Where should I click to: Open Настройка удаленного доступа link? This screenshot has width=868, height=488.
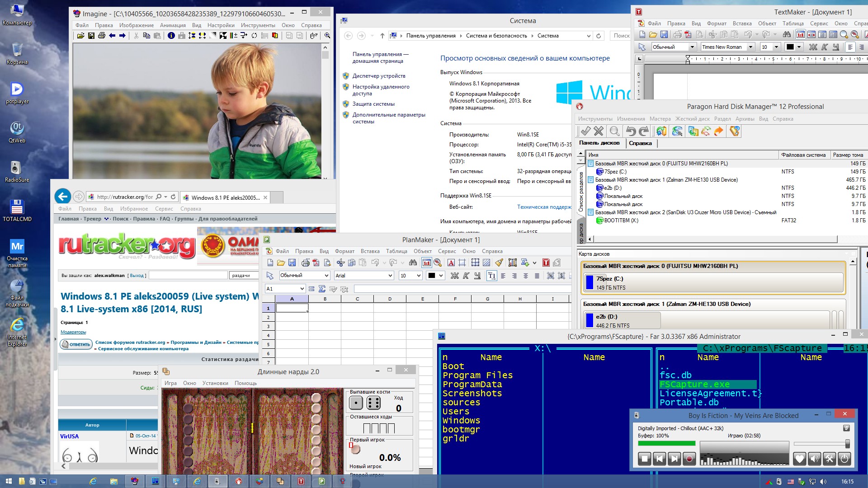point(381,90)
